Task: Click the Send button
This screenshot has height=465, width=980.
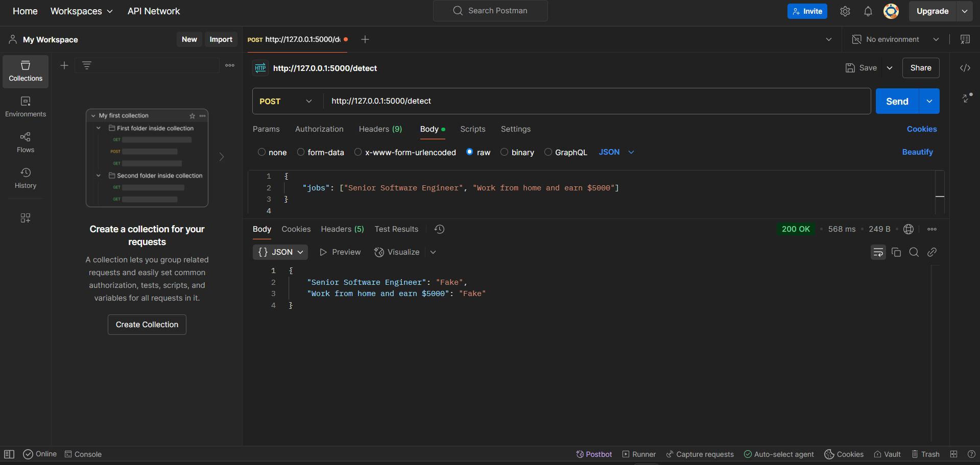Action: coord(897,101)
